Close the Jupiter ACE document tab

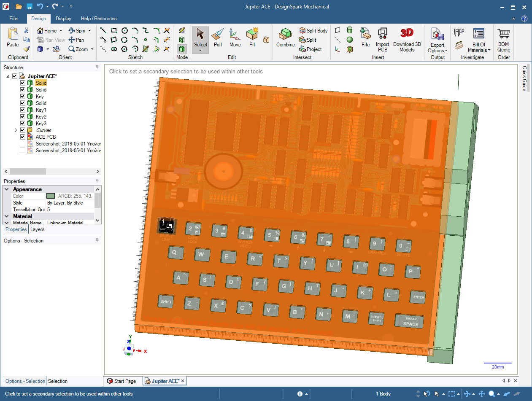(x=183, y=381)
